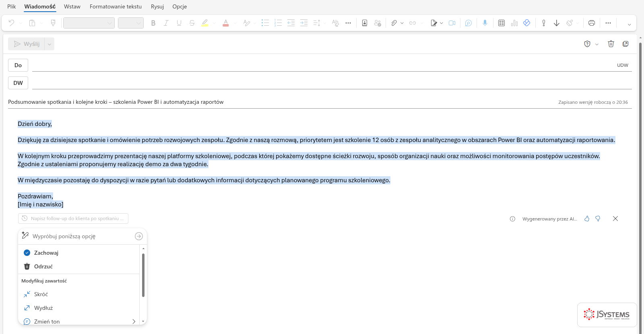Expand signature dropdown arrow
The height and width of the screenshot is (334, 644).
[x=442, y=23]
